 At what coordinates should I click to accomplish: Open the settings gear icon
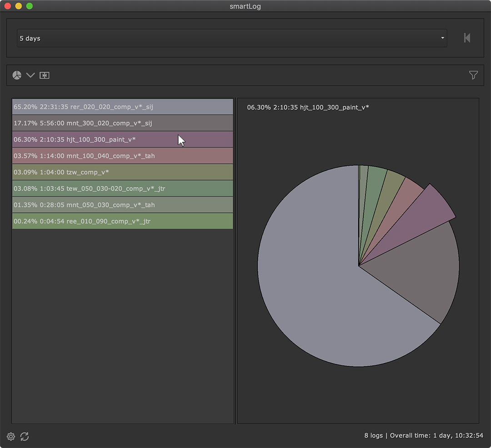[x=11, y=437]
